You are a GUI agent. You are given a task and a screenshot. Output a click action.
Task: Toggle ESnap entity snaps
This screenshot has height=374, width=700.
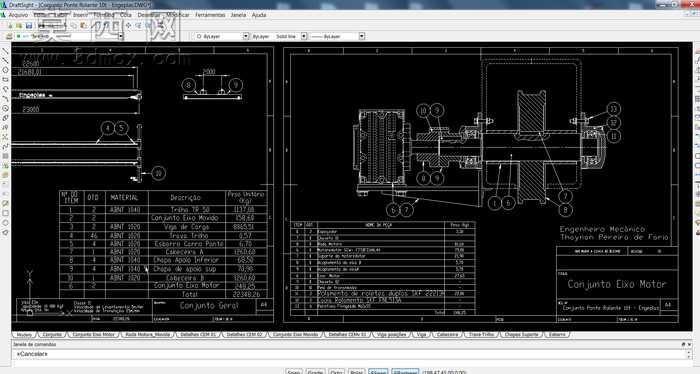[378, 371]
